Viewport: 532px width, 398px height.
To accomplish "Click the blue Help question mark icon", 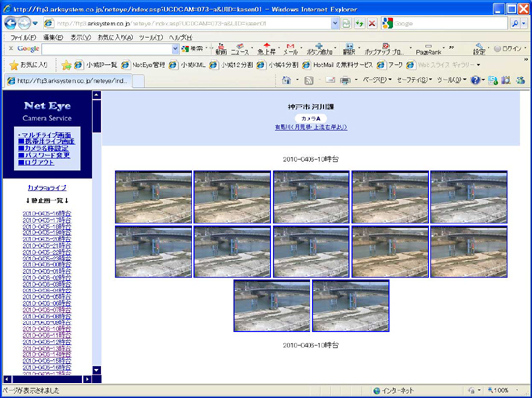I will tap(475, 80).
